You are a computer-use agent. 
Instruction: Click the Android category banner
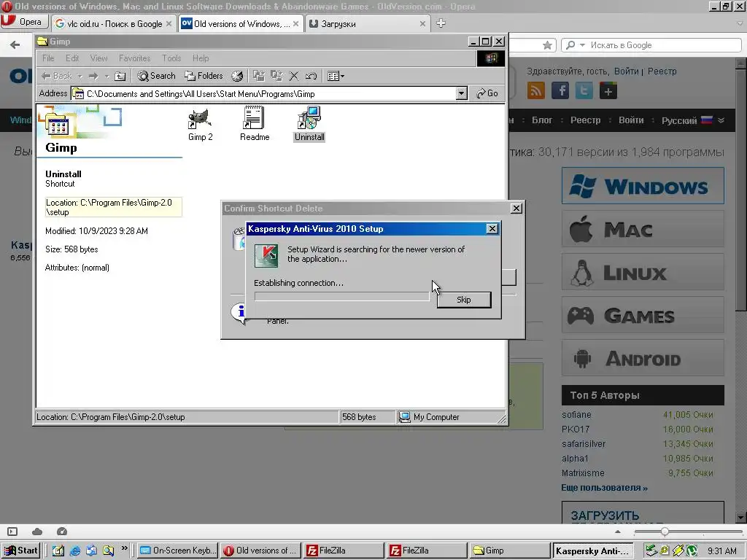point(643,358)
